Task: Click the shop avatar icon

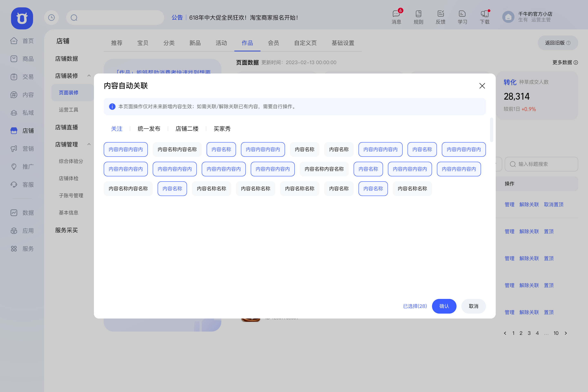Action: [508, 17]
